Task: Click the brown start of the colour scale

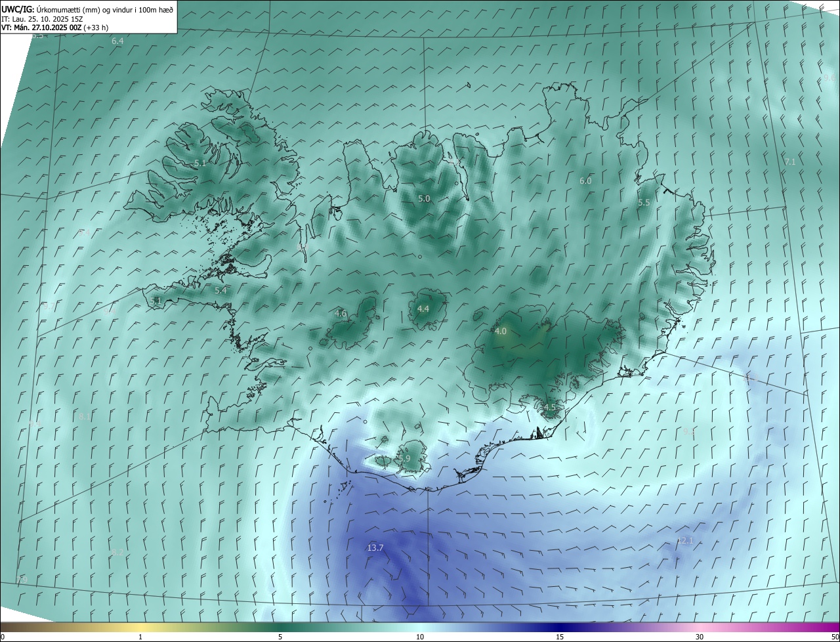Action: point(8,628)
